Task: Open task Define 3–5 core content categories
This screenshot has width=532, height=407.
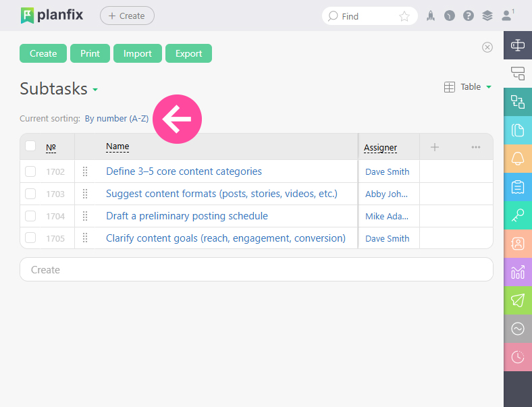Action: click(x=184, y=171)
